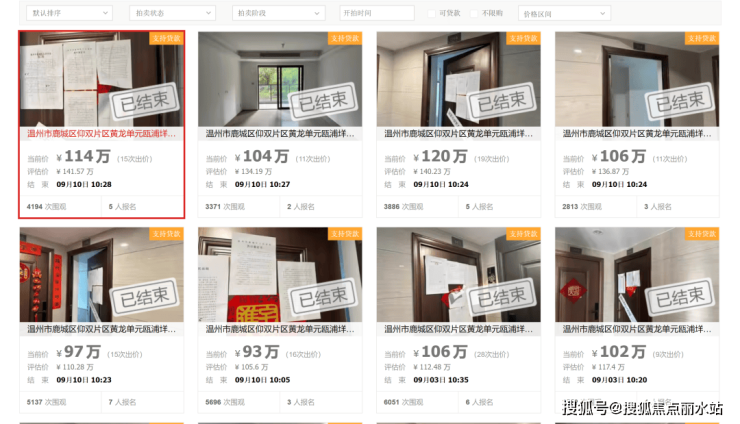Click the 已结束 stamp on 104万 listing

tap(323, 101)
